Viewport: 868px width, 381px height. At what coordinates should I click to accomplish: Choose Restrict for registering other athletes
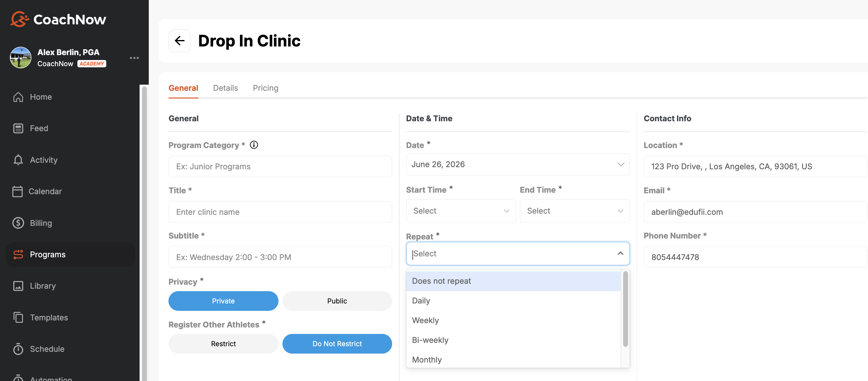pyautogui.click(x=223, y=344)
